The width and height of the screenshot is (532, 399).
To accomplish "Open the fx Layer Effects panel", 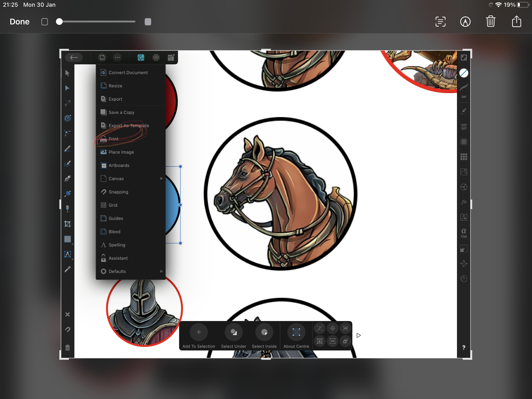I will pyautogui.click(x=464, y=202).
